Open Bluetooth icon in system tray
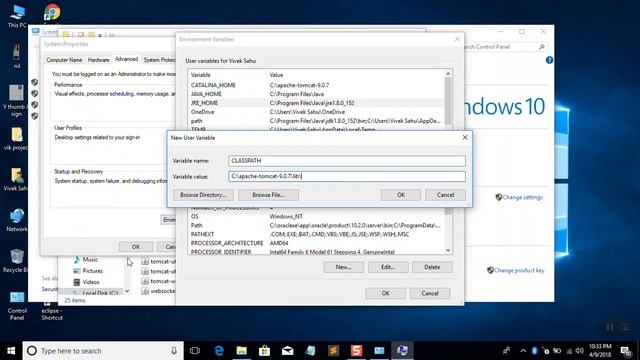640x360 pixels. pos(534,351)
